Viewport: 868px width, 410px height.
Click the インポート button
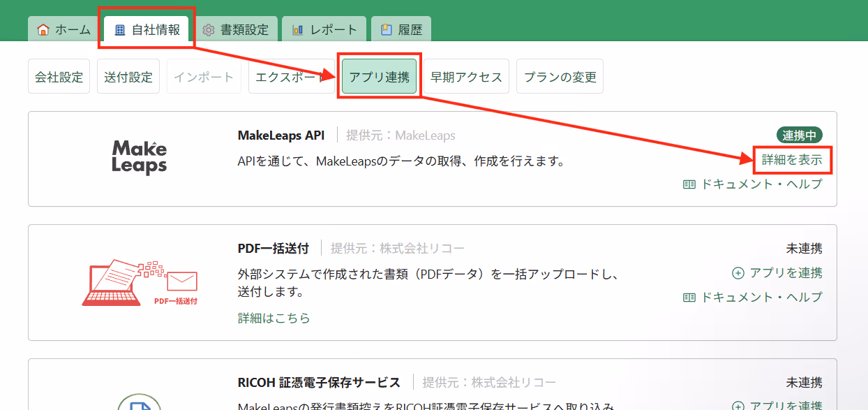[x=204, y=77]
